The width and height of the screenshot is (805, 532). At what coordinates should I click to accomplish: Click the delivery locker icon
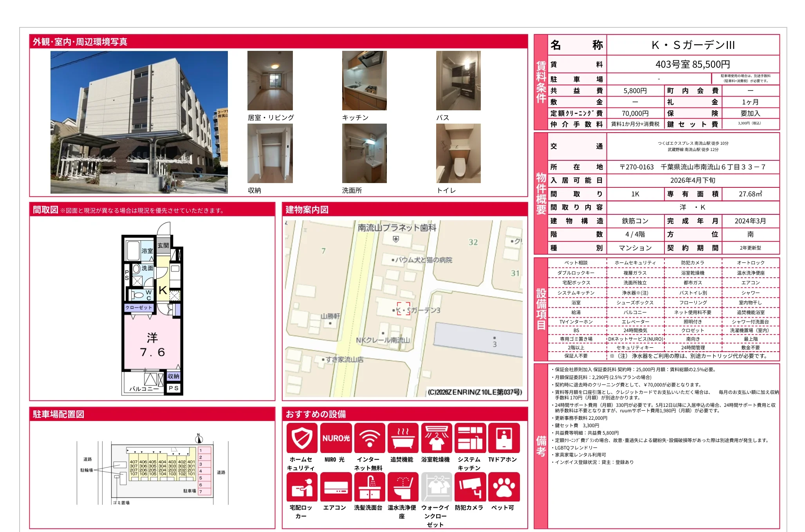click(301, 487)
